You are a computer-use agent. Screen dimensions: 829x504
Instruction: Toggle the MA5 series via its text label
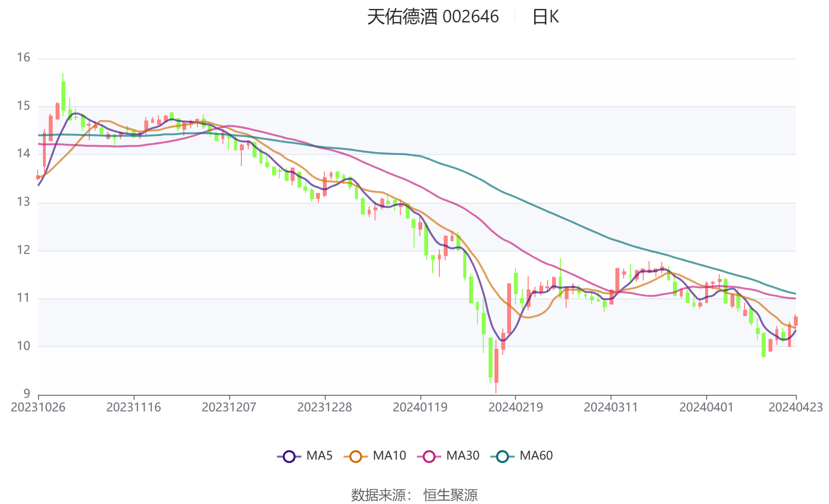(x=319, y=456)
